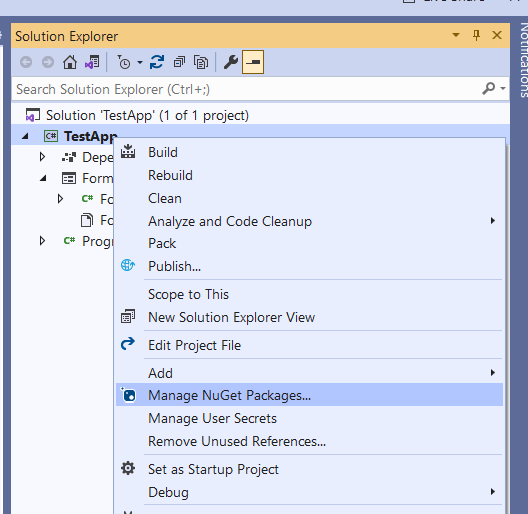
Task: Open Properties with the wrench icon
Action: [x=231, y=62]
